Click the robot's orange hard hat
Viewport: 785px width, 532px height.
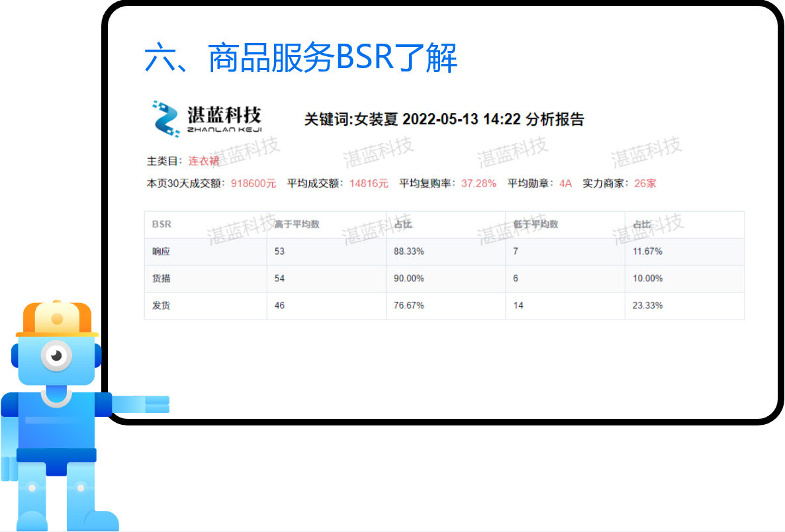(x=56, y=318)
